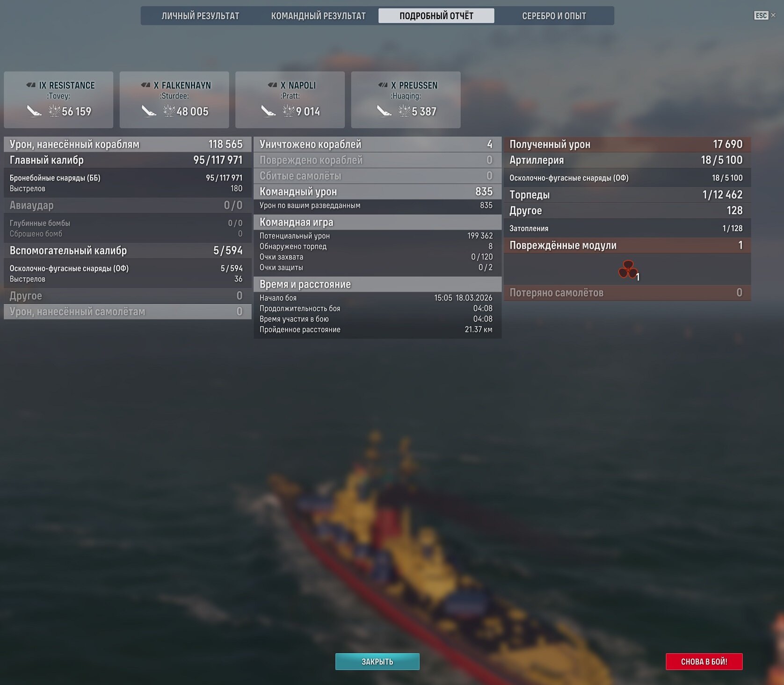784x685 pixels.
Task: Click the Снова в бой! button
Action: point(704,661)
